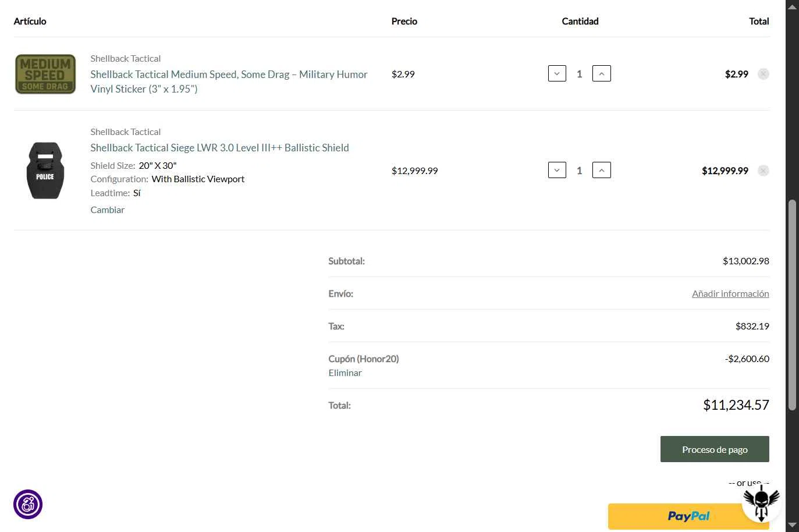Open the accessibility widget icon
The image size is (799, 532).
pos(28,504)
